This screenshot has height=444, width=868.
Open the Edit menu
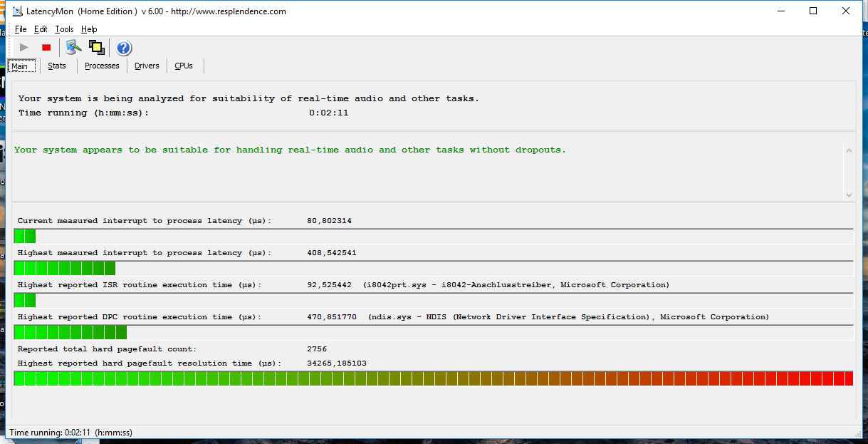click(41, 29)
